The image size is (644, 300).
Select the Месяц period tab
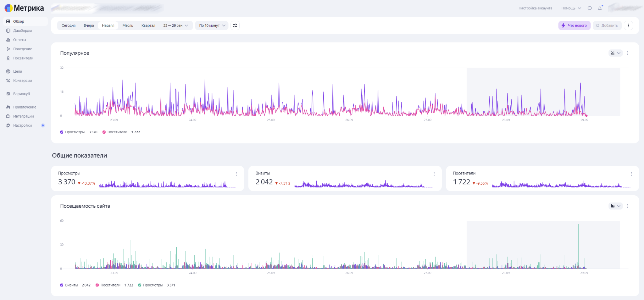click(128, 25)
